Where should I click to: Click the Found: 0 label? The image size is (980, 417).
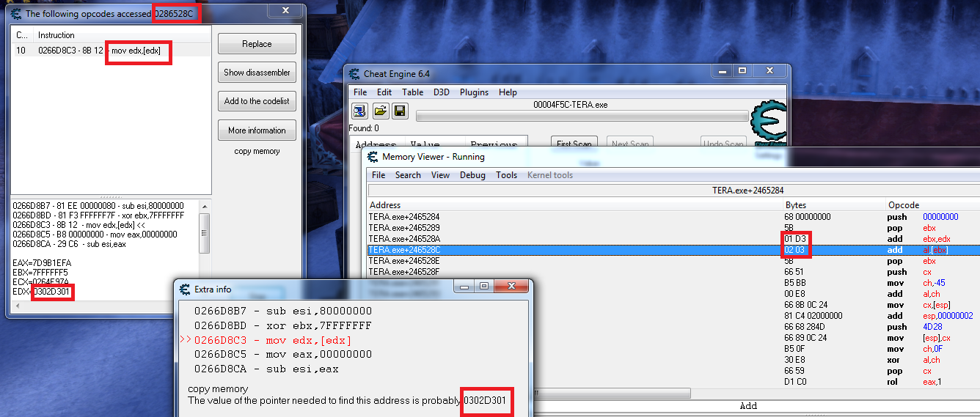(364, 128)
